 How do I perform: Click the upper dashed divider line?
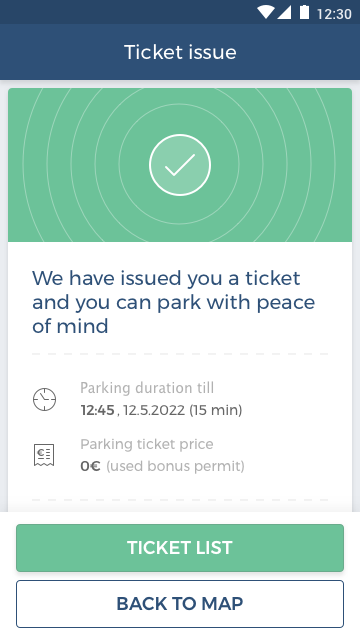point(180,354)
